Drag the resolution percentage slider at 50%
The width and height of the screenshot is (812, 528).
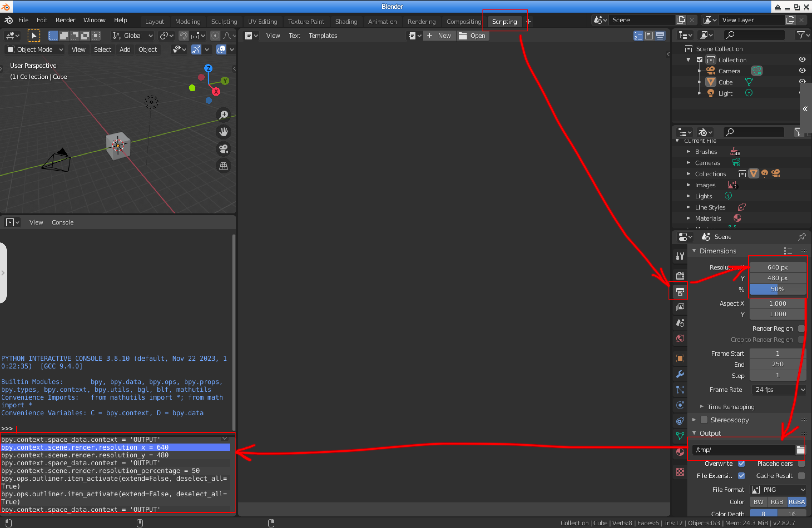tap(776, 288)
